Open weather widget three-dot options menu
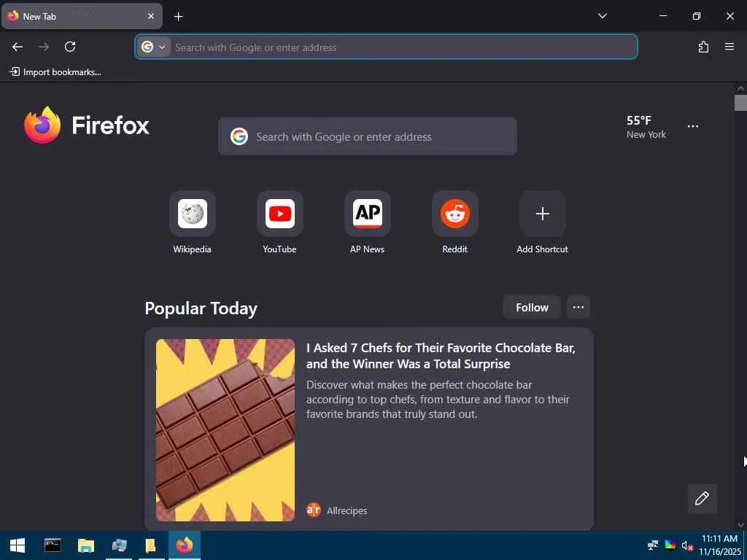This screenshot has width=747, height=560. [x=693, y=127]
